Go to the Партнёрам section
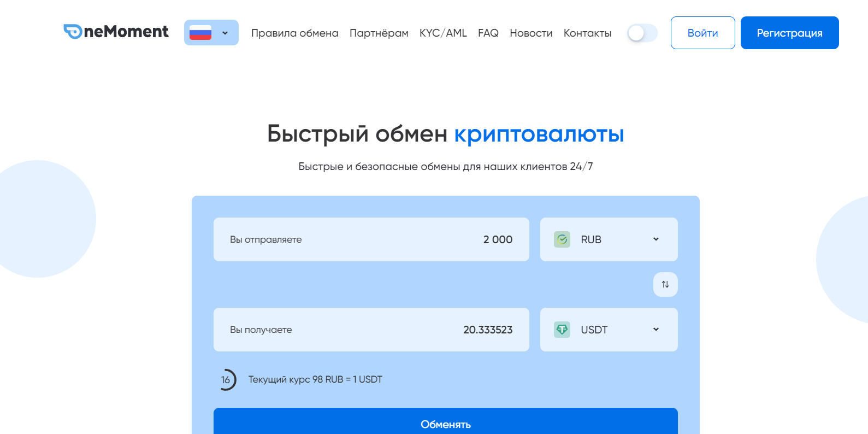This screenshot has height=434, width=868. pos(379,33)
